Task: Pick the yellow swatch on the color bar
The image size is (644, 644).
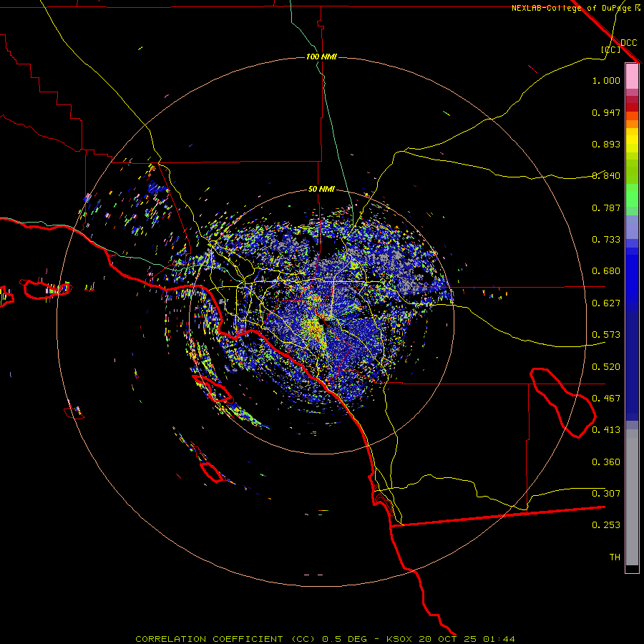Action: (632, 140)
